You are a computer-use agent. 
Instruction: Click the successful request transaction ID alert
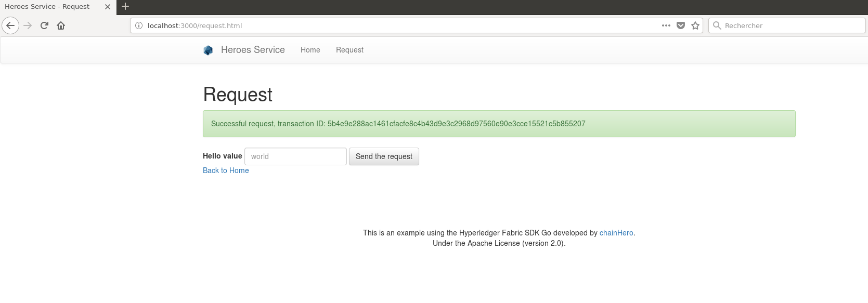pyautogui.click(x=499, y=124)
